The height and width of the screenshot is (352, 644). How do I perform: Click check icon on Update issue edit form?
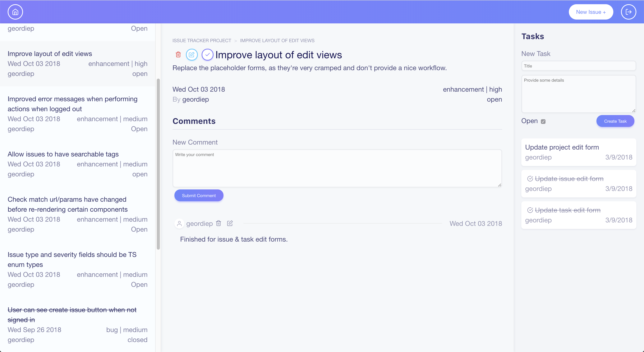[x=530, y=179]
